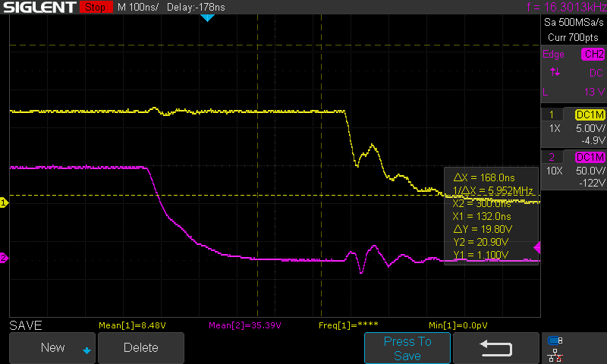Click the Delete button
Viewport: 607px width, 364px height.
(141, 348)
